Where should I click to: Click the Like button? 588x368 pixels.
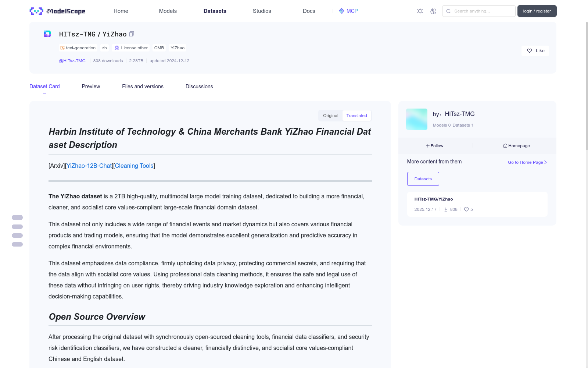pos(535,51)
